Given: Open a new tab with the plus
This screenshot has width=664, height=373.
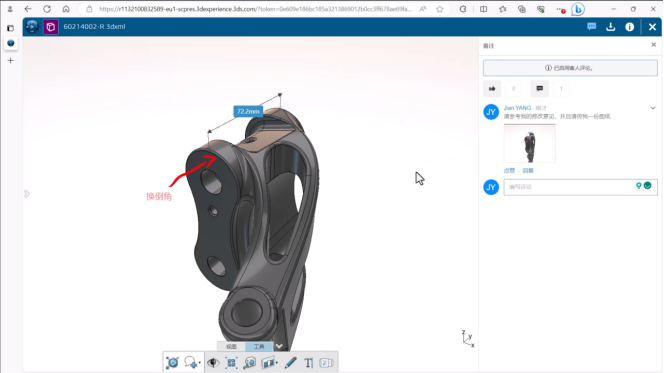Looking at the screenshot, I should (x=11, y=61).
